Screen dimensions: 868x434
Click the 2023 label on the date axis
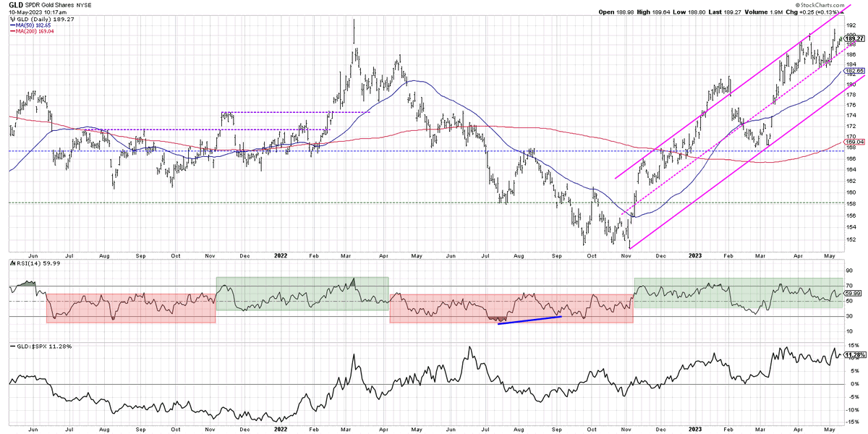(x=696, y=256)
